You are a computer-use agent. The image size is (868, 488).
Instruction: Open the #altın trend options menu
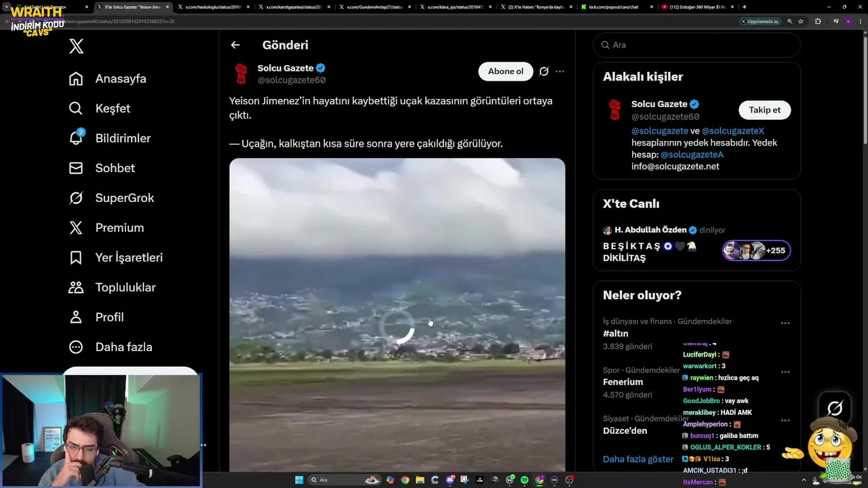[785, 323]
